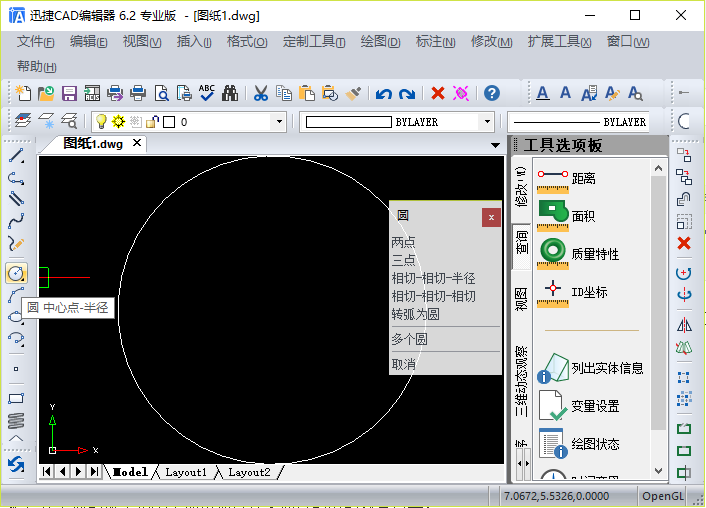This screenshot has height=508, width=706.
Task: Click the New drawing icon
Action: 23,93
